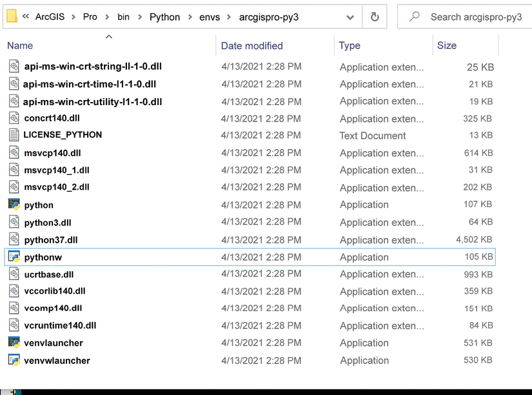
Task: Select the LICENSE_PYTHON file name
Action: tap(63, 135)
